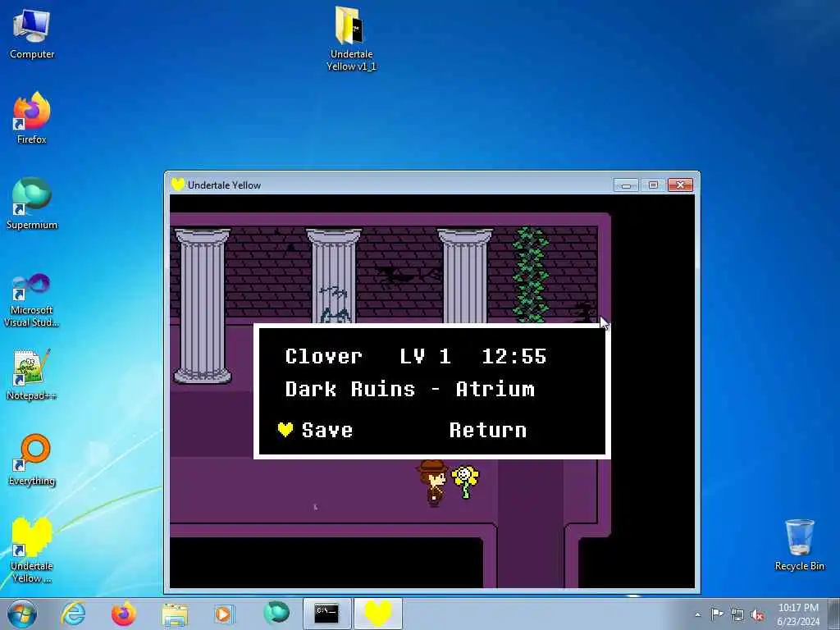Select the Recycle Bin icon
Image resolution: width=840 pixels, height=630 pixels.
click(x=799, y=546)
